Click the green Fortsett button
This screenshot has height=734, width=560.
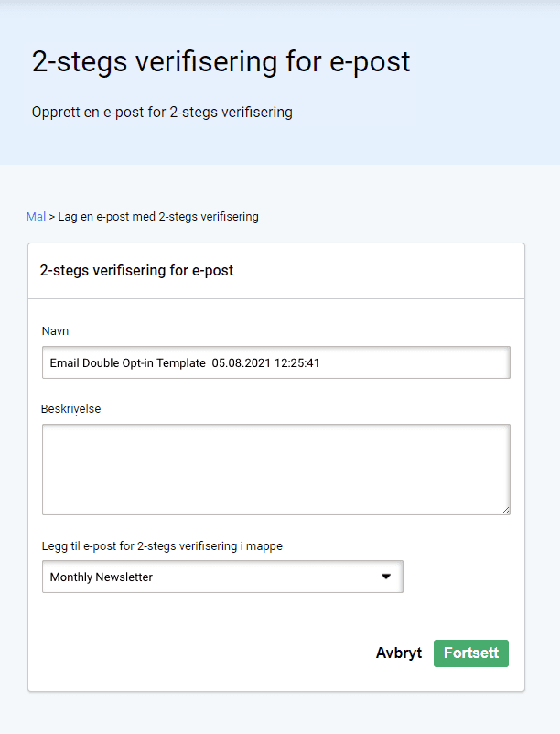click(470, 653)
